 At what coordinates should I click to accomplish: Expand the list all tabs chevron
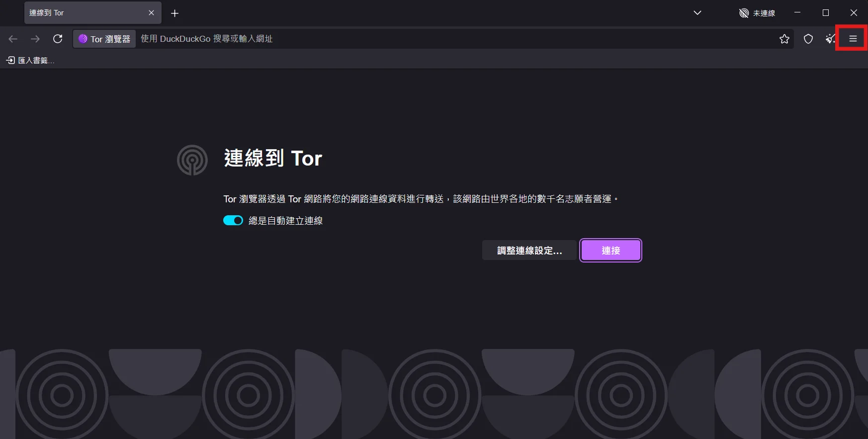[x=697, y=13]
